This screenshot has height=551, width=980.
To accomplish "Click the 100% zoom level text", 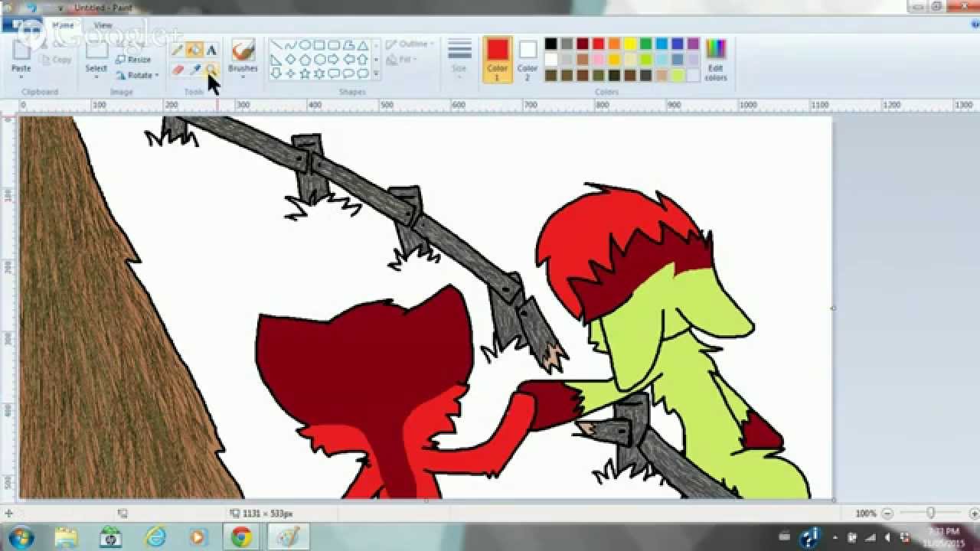I will point(865,514).
